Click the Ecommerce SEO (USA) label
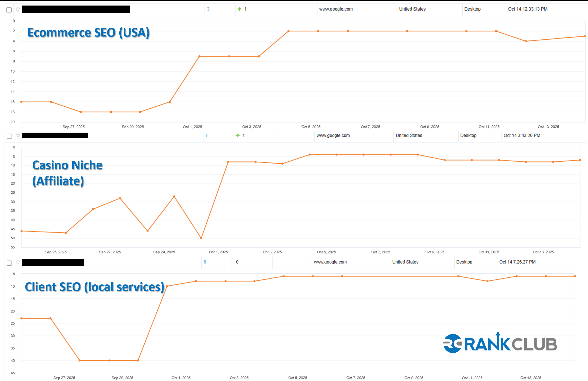The image size is (588, 381). (88, 33)
